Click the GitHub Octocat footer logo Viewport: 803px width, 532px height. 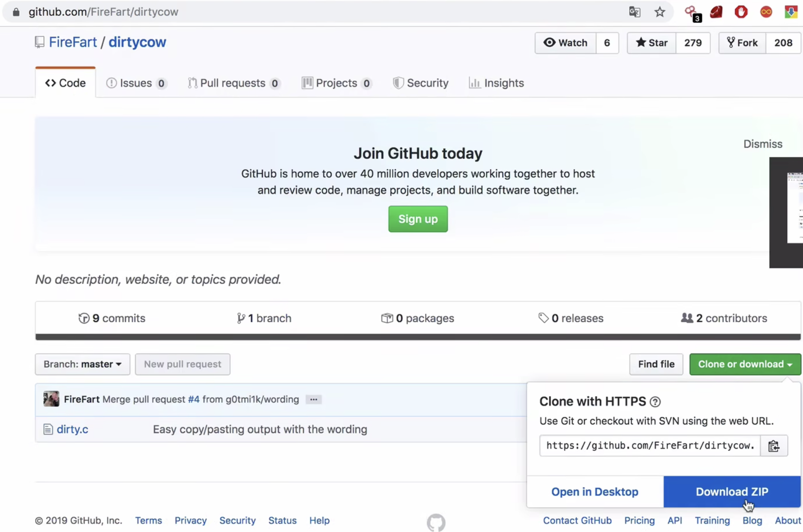(x=436, y=522)
